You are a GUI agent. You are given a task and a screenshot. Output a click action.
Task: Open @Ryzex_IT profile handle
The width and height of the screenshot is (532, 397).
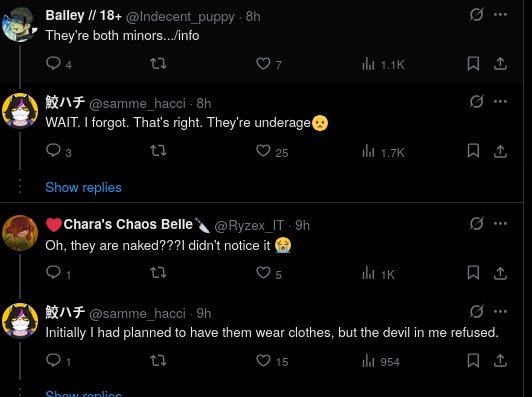coord(249,225)
